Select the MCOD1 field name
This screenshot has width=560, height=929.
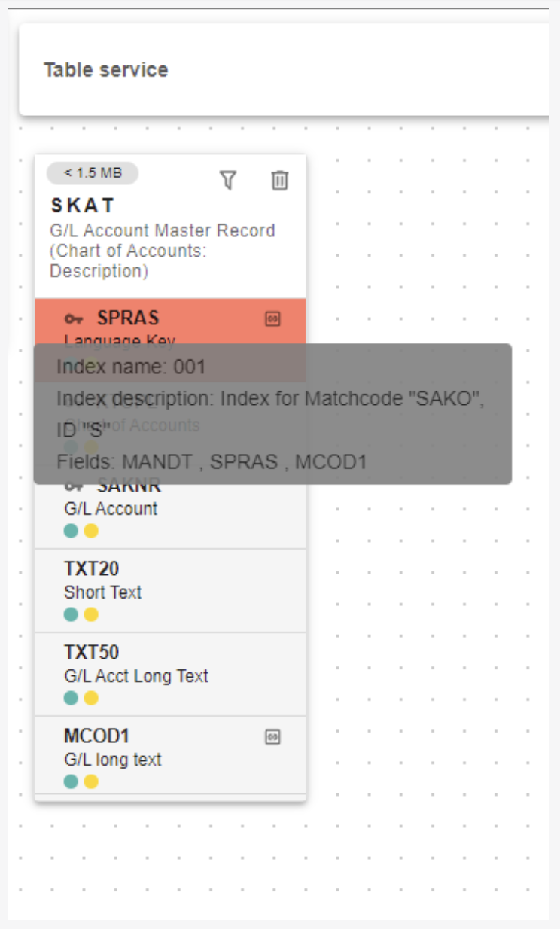pyautogui.click(x=97, y=736)
